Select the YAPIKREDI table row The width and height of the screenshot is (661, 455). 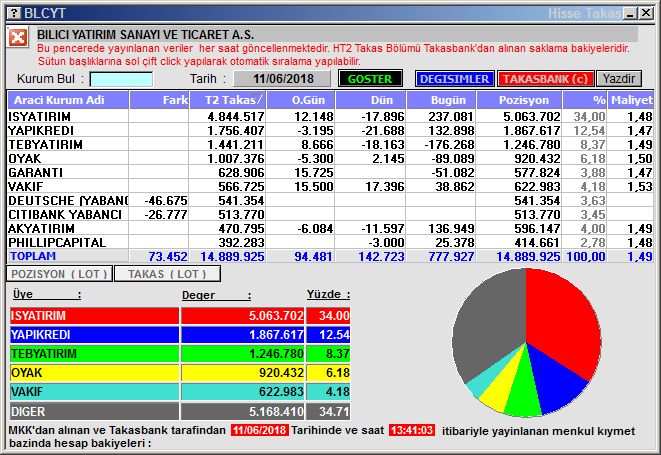(x=330, y=130)
